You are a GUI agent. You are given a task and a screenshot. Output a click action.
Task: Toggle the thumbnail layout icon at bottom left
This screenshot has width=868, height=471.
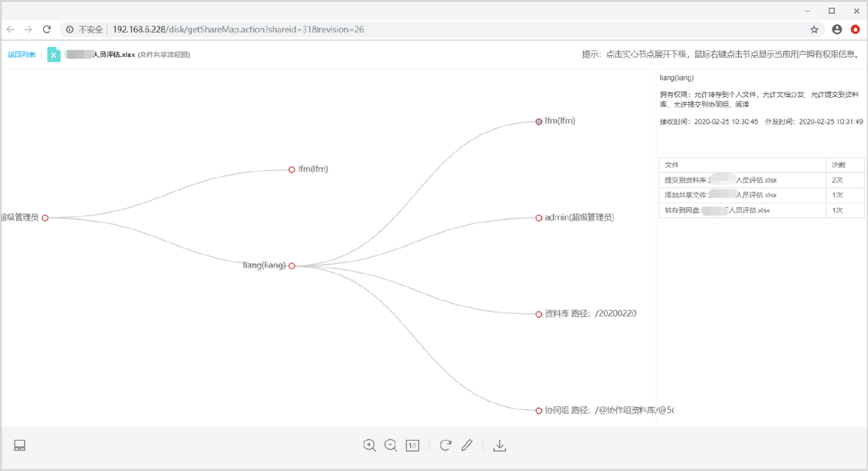[x=20, y=446]
